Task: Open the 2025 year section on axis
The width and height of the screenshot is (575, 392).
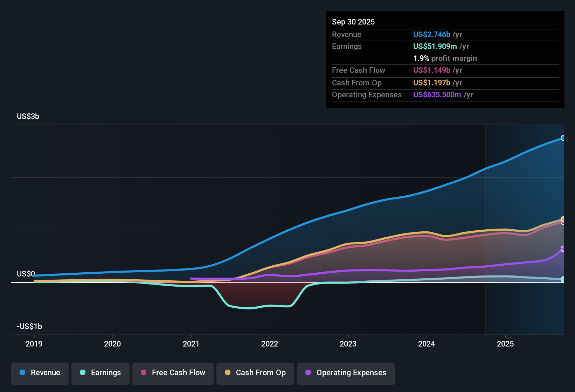Action: [x=506, y=344]
